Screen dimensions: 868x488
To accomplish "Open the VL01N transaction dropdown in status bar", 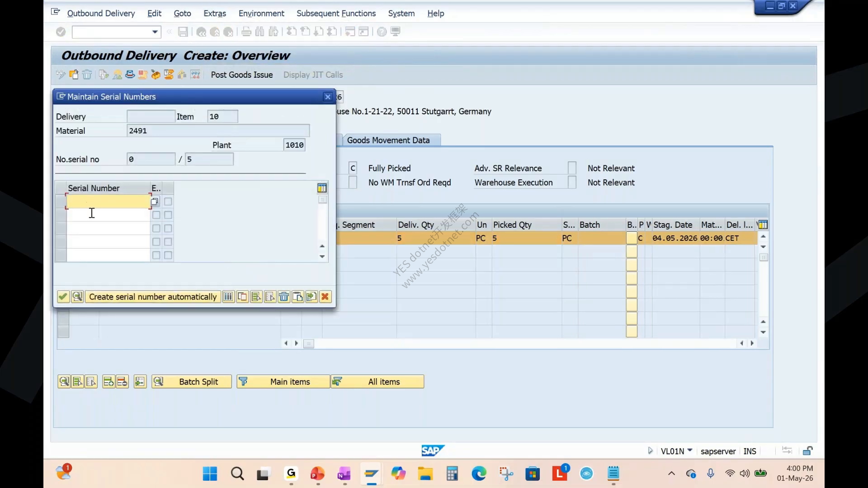I will click(690, 450).
